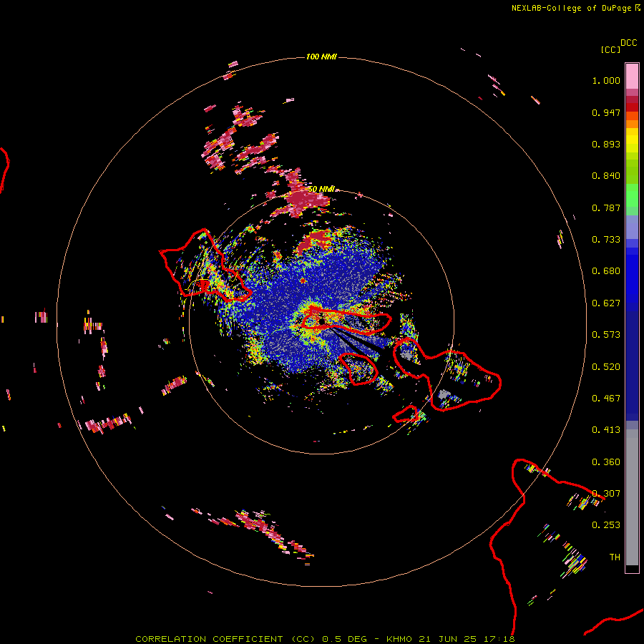Select the 0.360 legend value
The image size is (644, 644).
[x=606, y=462]
